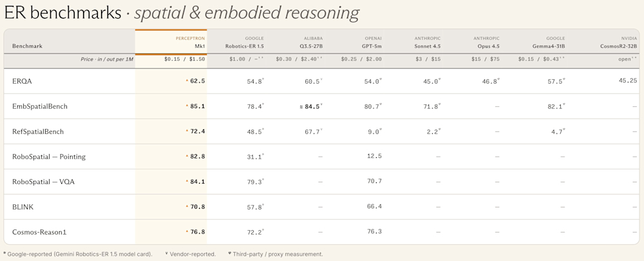Click the 54.0 ERQA score for GPT-5m
Screen dimensions: 644x261
pos(372,81)
